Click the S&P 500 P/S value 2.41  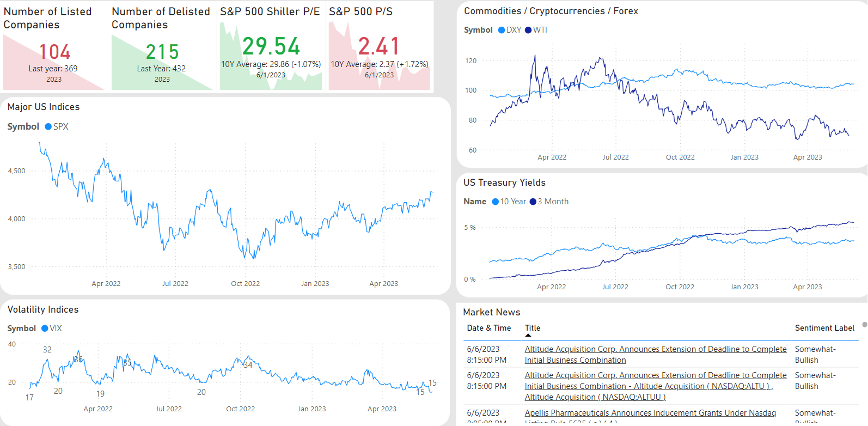coord(379,46)
